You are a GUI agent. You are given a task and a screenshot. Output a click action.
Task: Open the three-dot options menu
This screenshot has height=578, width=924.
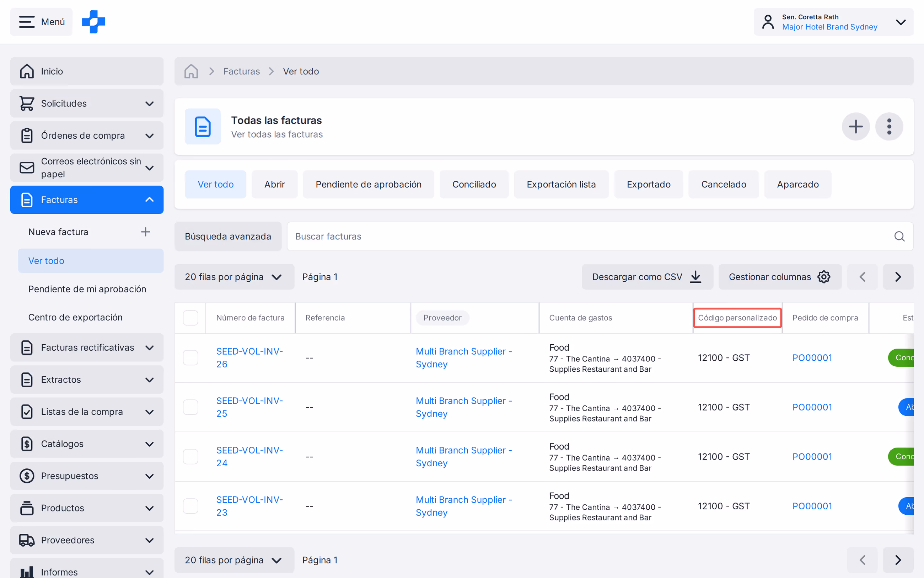(x=889, y=127)
